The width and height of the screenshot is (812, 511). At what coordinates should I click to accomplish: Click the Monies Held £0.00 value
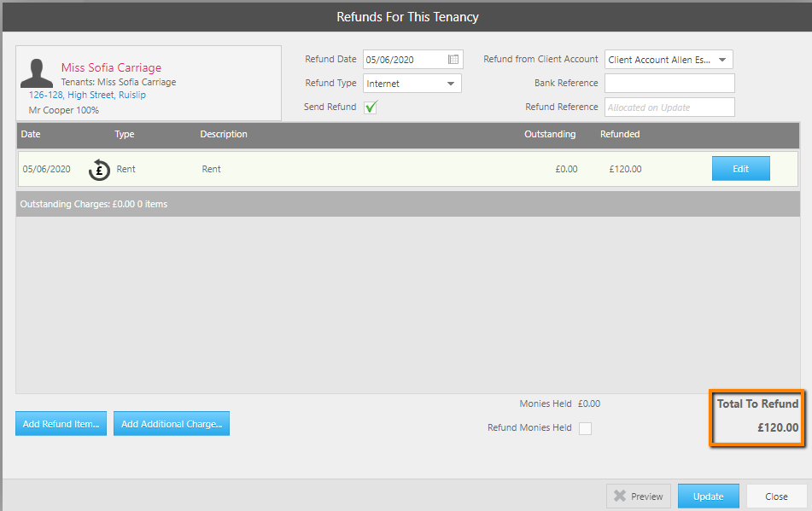[x=589, y=404]
